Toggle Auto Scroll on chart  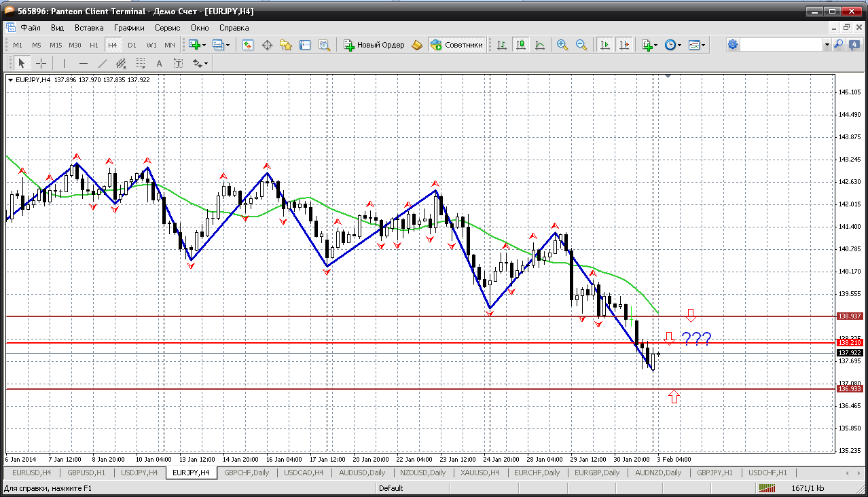pos(604,45)
